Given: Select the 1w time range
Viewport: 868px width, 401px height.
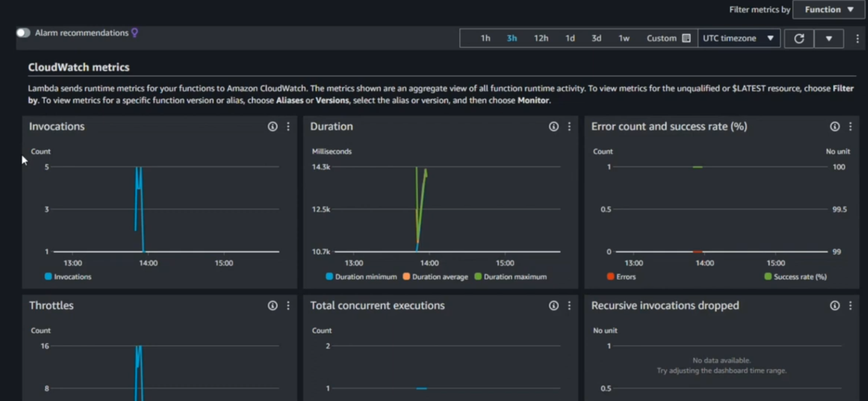Looking at the screenshot, I should [x=624, y=39].
